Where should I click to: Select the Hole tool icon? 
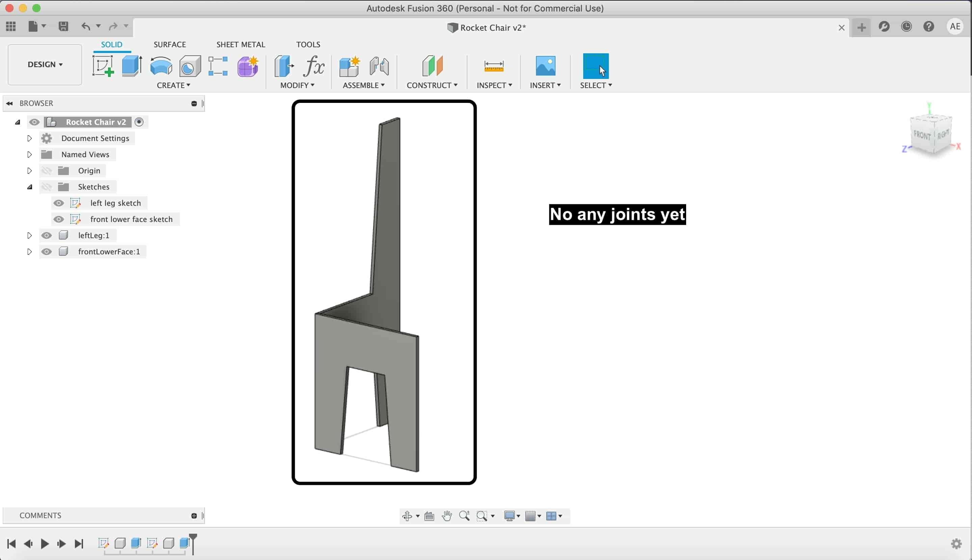pos(190,66)
